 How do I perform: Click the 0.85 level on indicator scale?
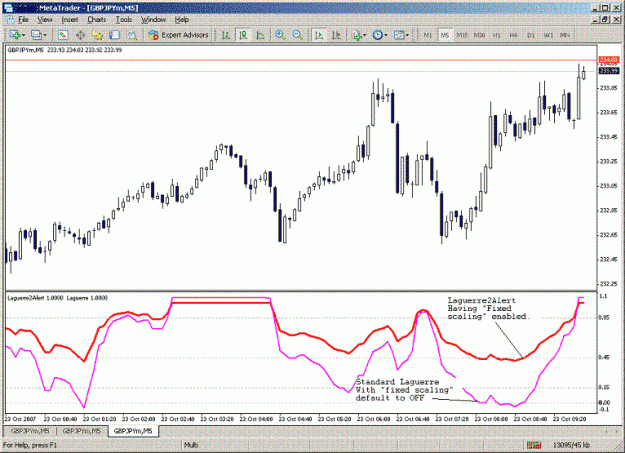tap(604, 318)
